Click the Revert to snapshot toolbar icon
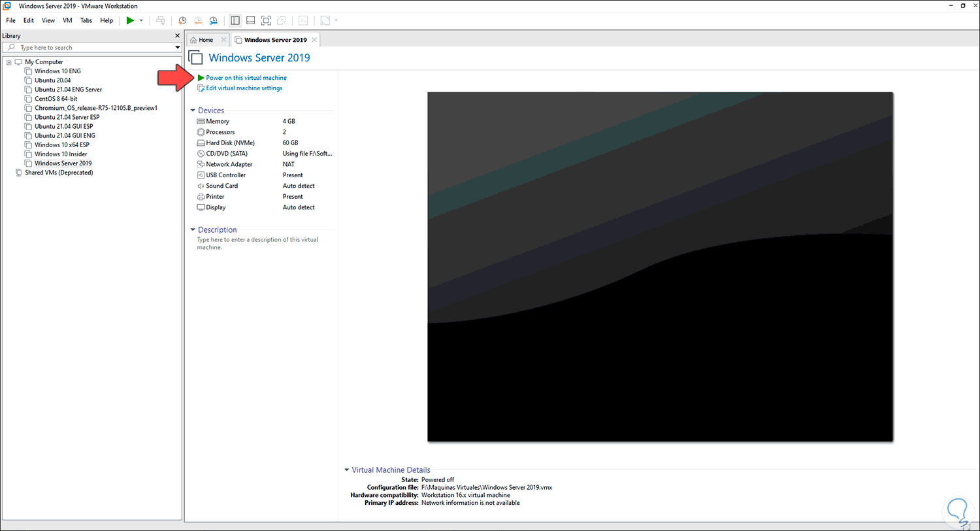980x531 pixels. (x=197, y=20)
